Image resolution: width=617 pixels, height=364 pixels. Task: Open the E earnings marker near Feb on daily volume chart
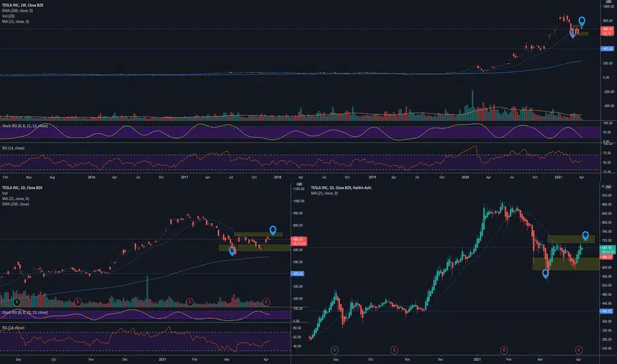(189, 302)
